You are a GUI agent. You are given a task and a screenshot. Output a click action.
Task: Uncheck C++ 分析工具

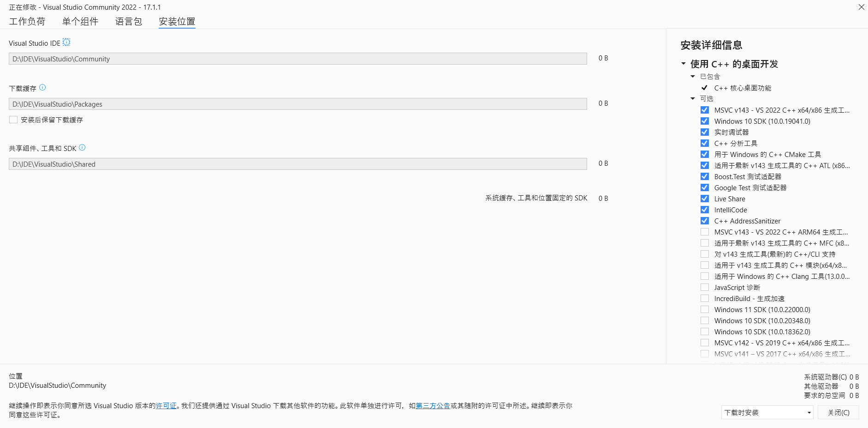coord(705,143)
